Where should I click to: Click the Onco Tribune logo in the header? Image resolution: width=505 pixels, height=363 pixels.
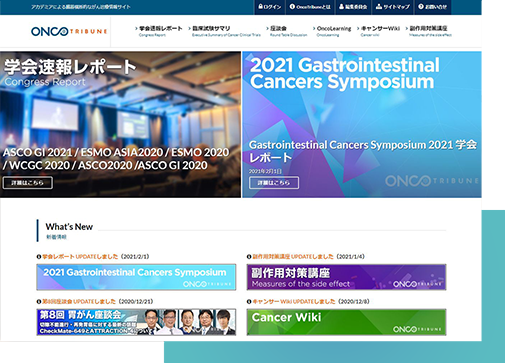(x=69, y=31)
